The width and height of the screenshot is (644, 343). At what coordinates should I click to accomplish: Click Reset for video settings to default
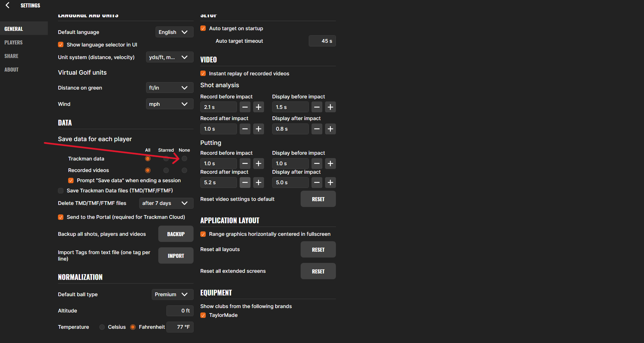coord(318,199)
